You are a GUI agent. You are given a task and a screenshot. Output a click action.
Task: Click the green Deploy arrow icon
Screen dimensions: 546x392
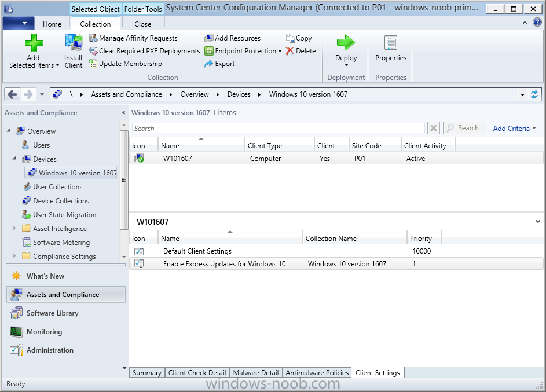click(x=346, y=43)
